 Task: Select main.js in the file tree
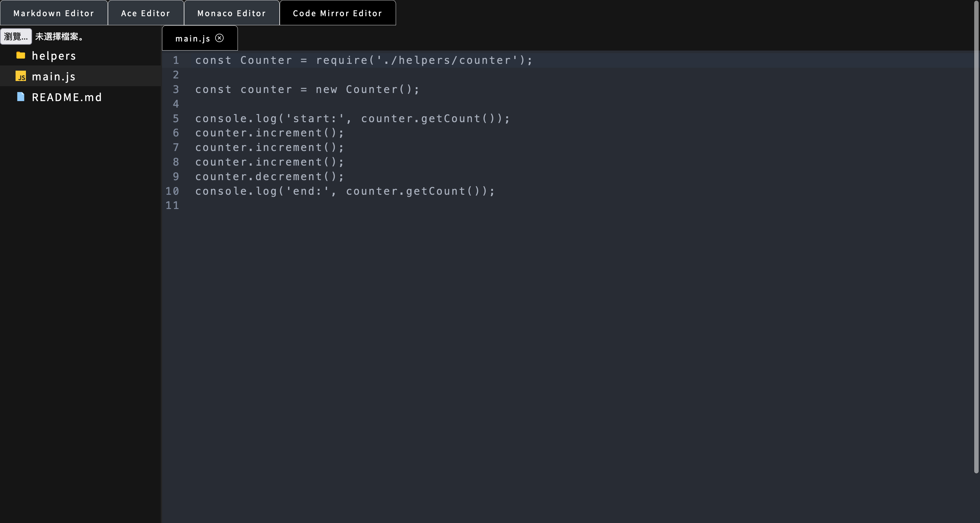coord(54,77)
